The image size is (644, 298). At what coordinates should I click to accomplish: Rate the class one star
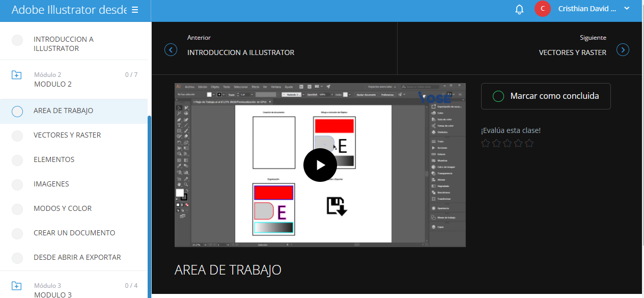(x=486, y=143)
